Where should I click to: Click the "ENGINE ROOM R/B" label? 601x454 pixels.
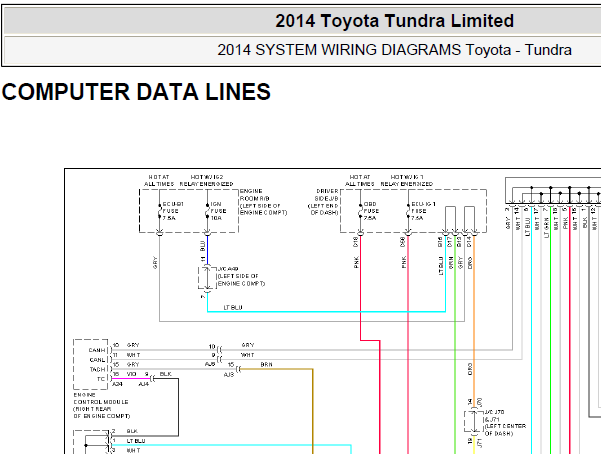point(255,195)
